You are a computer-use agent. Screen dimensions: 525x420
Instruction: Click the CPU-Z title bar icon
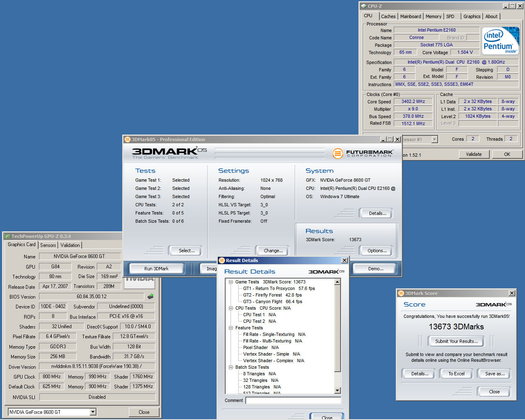(x=363, y=6)
